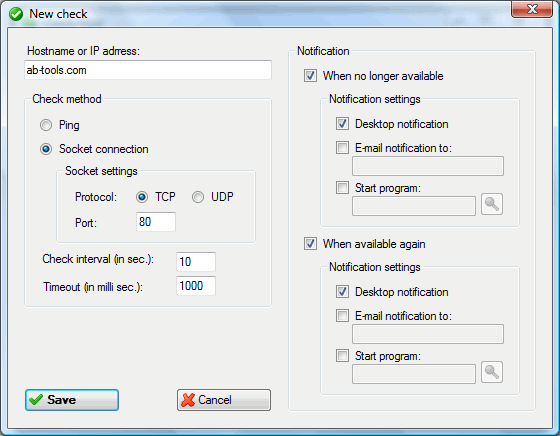Click the Port number field

click(x=156, y=222)
